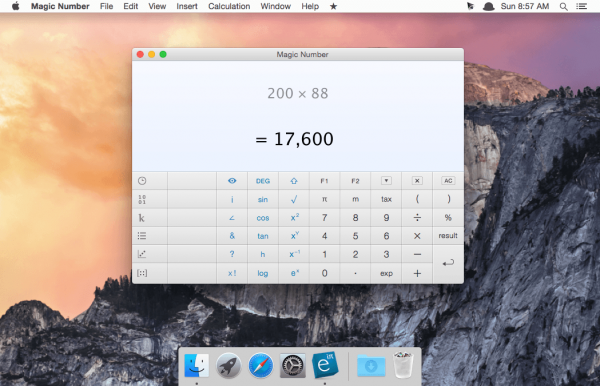600x386 pixels.
Task: Click the decimal point key
Action: click(x=355, y=273)
